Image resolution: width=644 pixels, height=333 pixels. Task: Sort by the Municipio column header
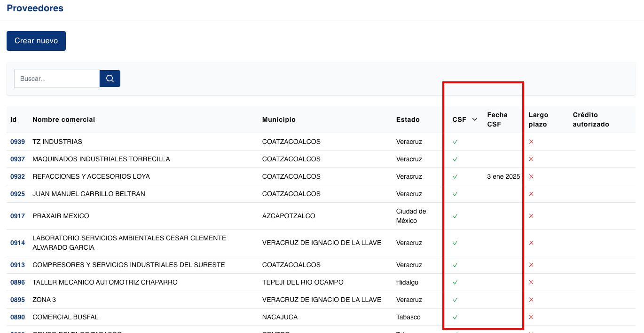point(279,119)
